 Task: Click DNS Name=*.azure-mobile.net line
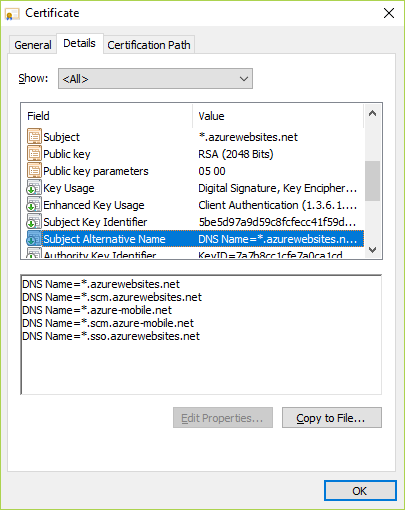tap(97, 310)
